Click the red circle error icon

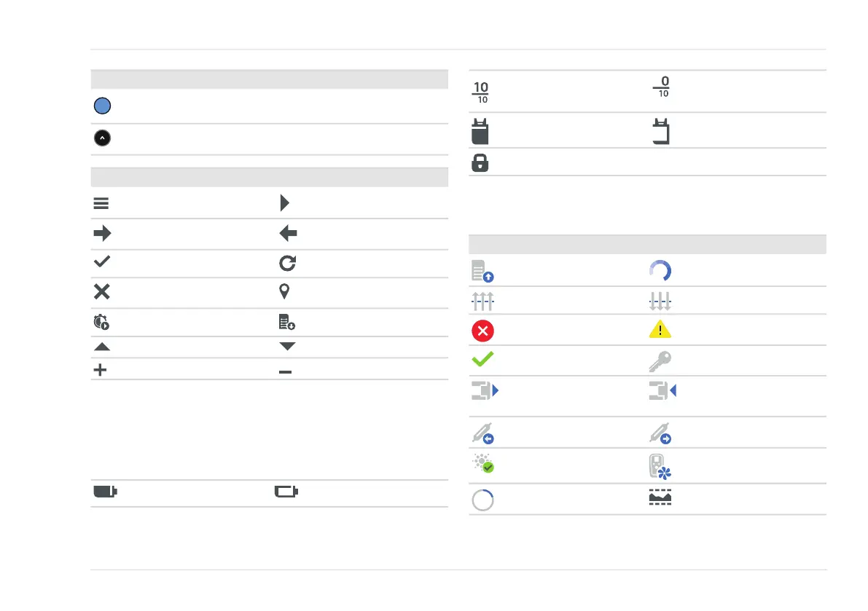pos(482,331)
